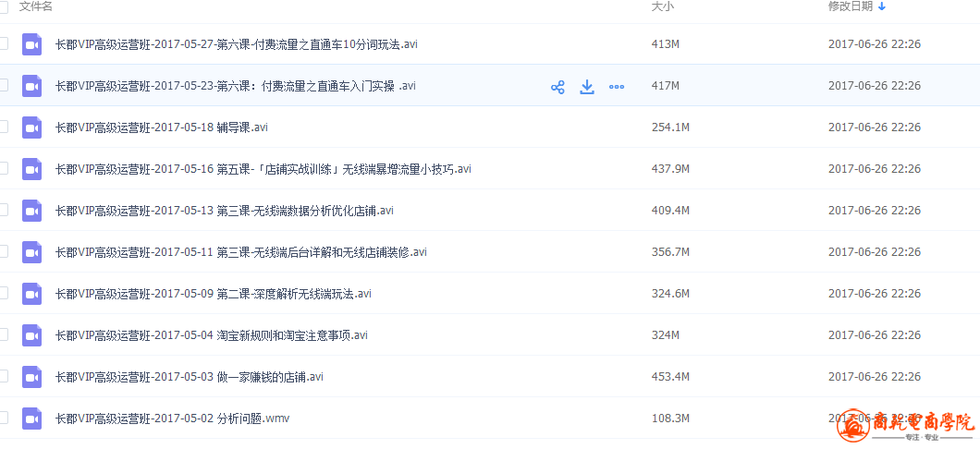Click video icon for 2017-05-11 第三课 file
Image resolution: width=980 pixels, height=449 pixels.
pos(31,252)
